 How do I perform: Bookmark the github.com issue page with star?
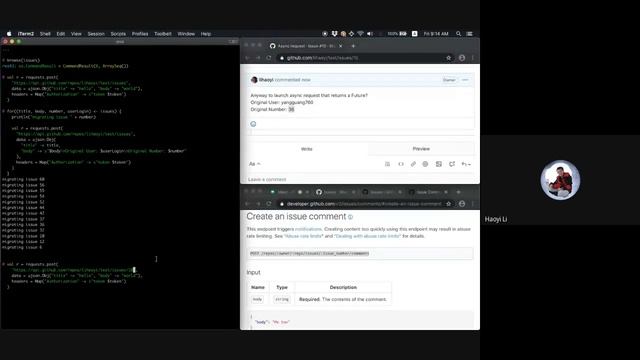click(449, 58)
